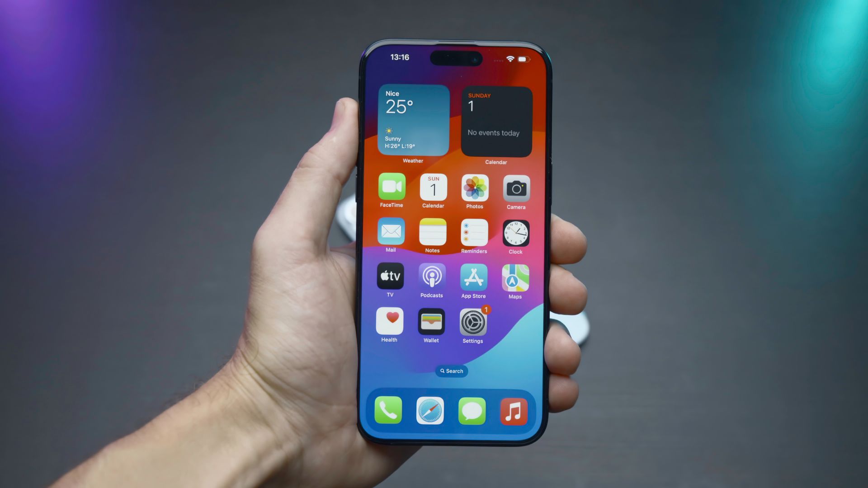Tap the Search bar
The width and height of the screenshot is (868, 488).
click(x=452, y=371)
